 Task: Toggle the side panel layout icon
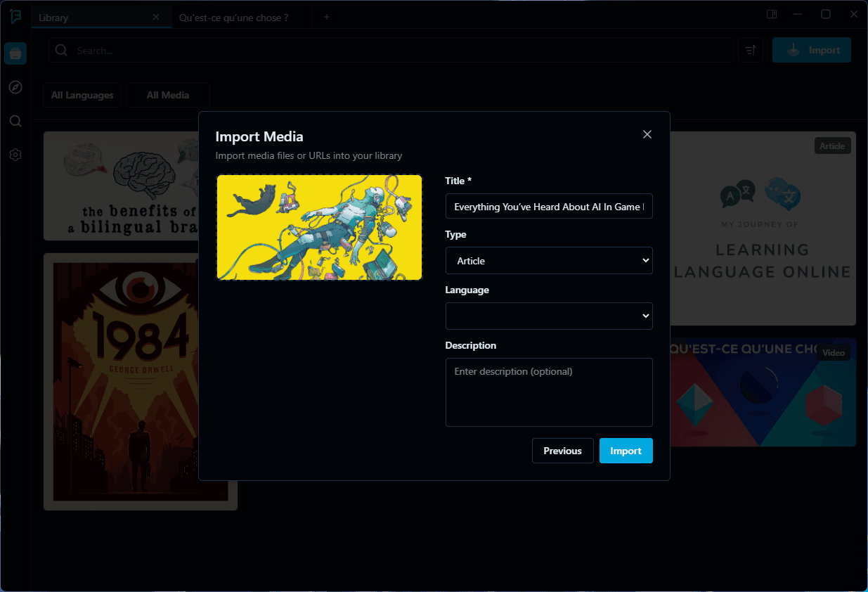[772, 14]
